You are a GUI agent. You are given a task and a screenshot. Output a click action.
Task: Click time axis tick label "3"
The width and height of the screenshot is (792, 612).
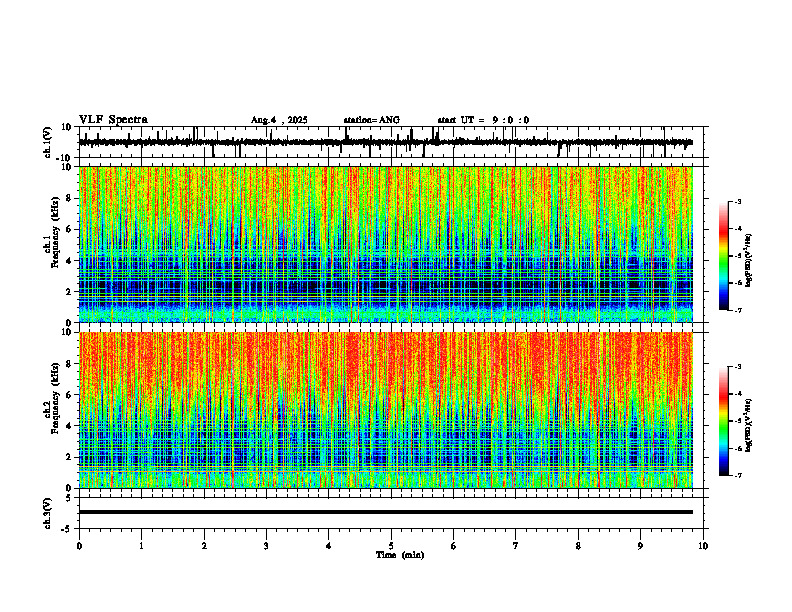[x=266, y=546]
